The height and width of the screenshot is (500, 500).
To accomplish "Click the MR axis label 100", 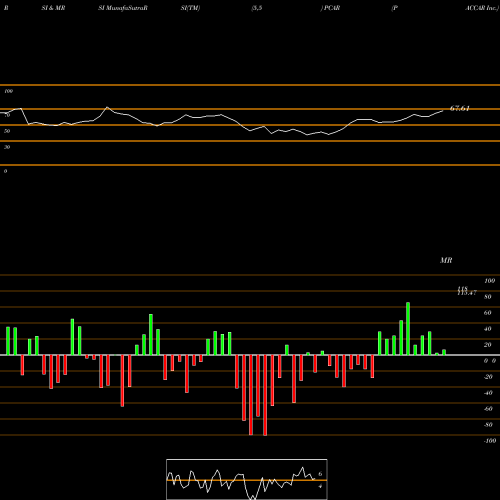I will (x=489, y=281).
